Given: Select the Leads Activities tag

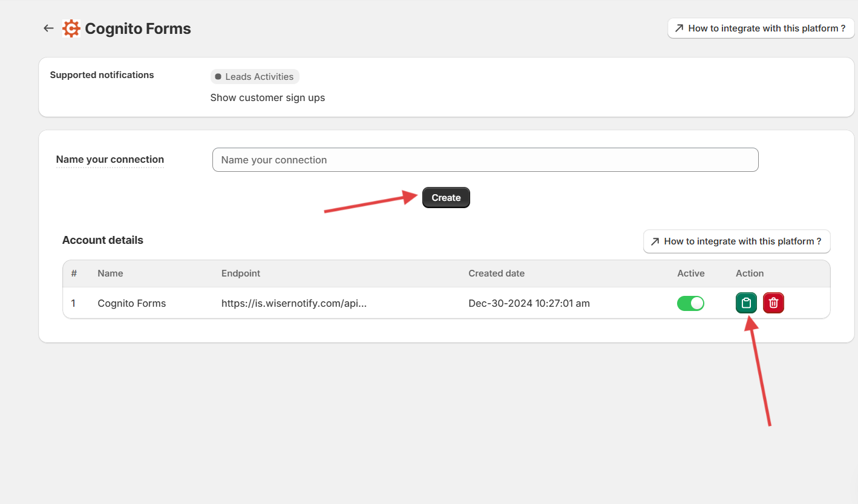Looking at the screenshot, I should click(x=255, y=77).
